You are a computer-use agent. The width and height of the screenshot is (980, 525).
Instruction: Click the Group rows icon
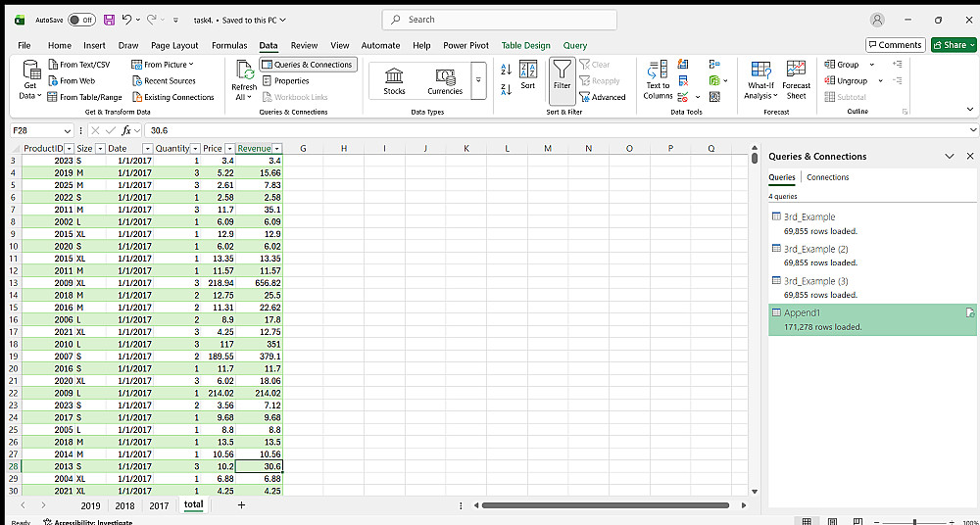coord(830,65)
